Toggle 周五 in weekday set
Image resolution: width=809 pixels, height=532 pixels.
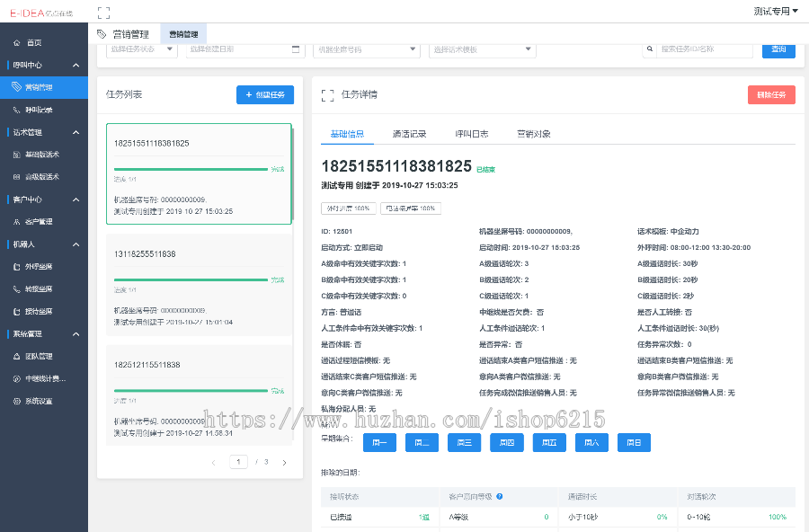549,443
